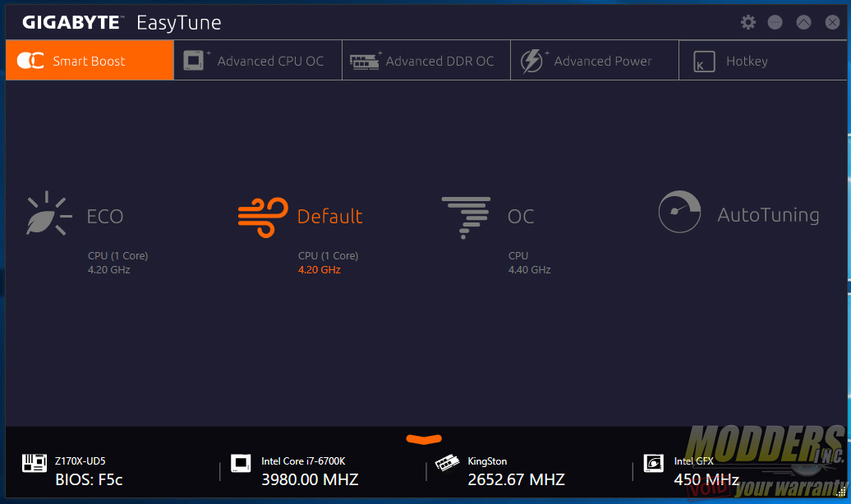The width and height of the screenshot is (851, 504).
Task: Click the Z170X-UD5 motherboard name
Action: [80, 461]
